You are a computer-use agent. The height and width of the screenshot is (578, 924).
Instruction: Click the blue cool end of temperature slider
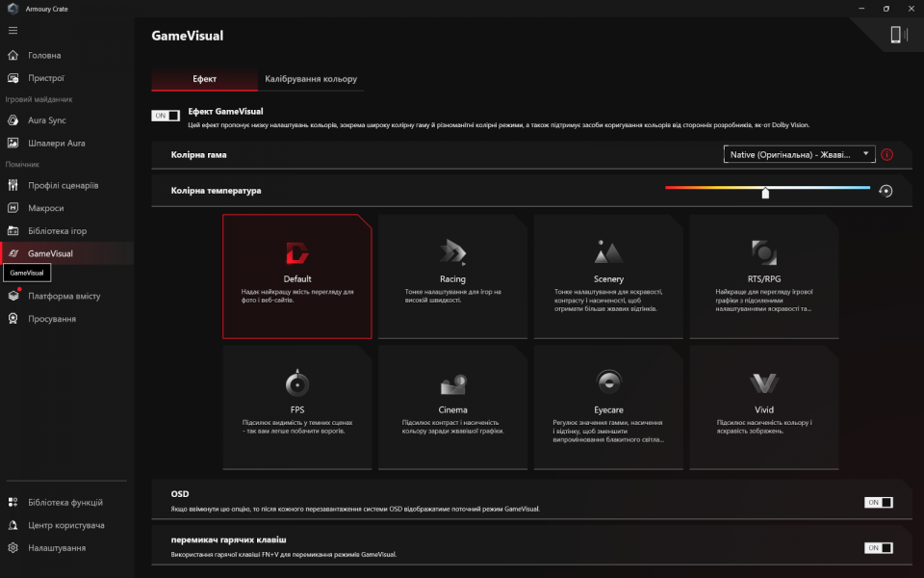click(x=866, y=188)
